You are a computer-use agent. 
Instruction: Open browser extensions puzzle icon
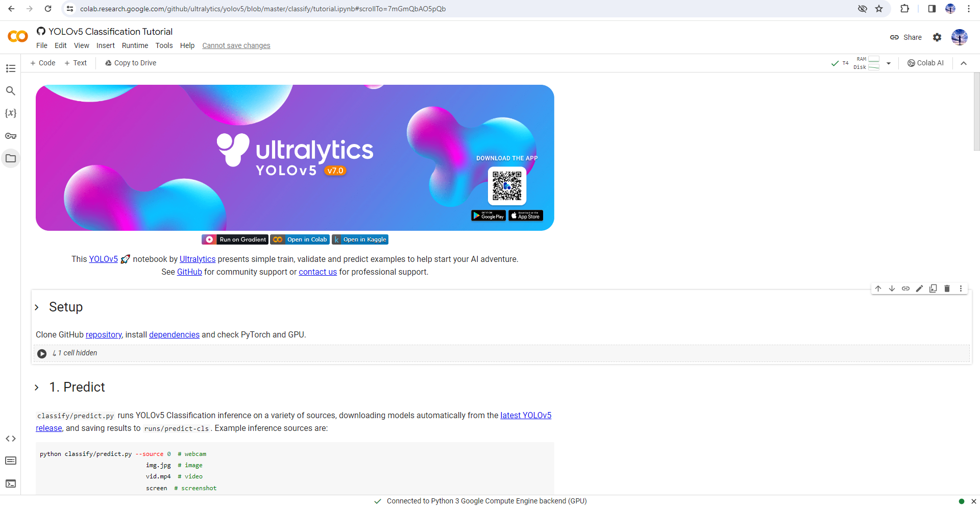[905, 9]
